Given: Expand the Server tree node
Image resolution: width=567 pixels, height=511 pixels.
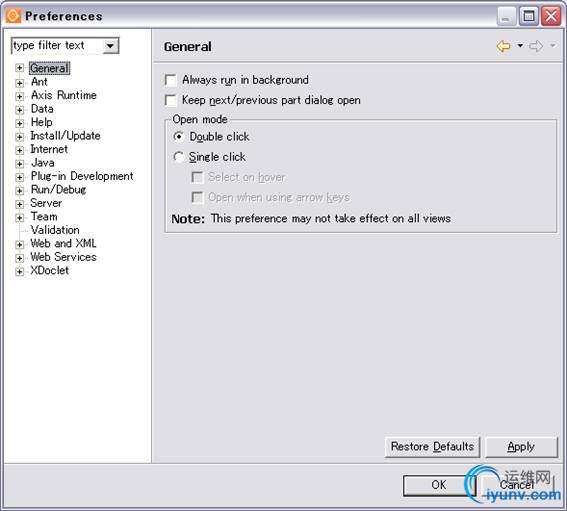Looking at the screenshot, I should tap(20, 204).
